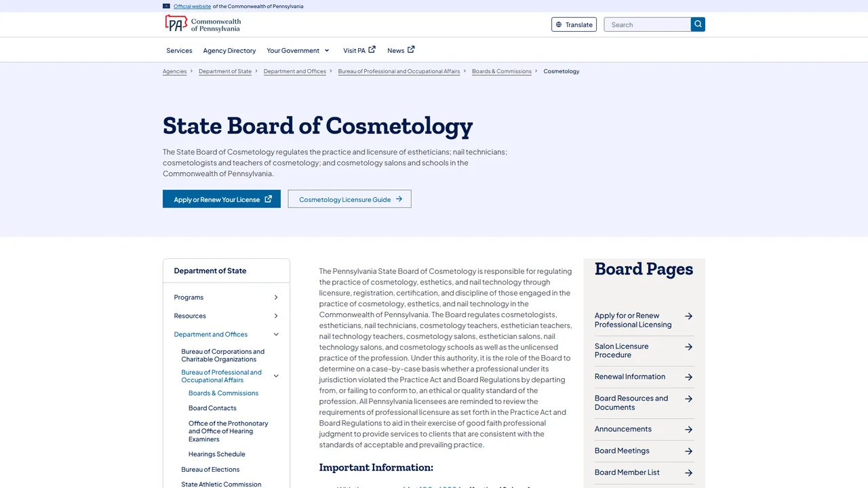The height and width of the screenshot is (488, 868).
Task: Click the arrow next to Apply for or Renew Professional Licensing
Action: click(688, 316)
